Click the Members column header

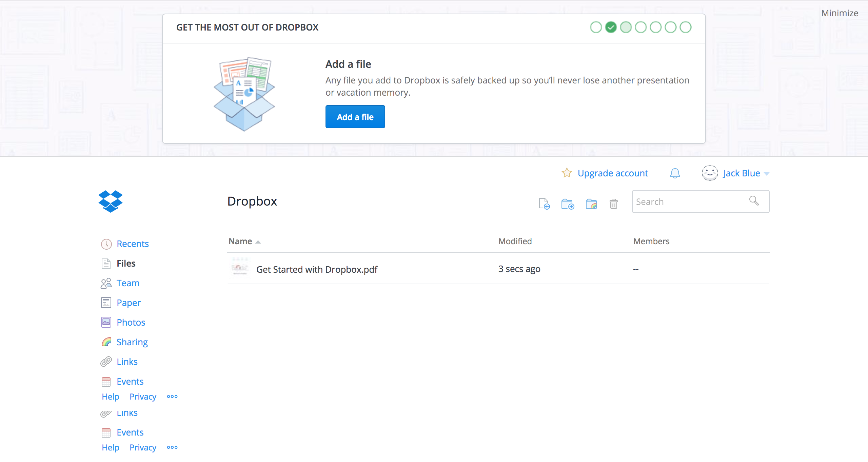pos(651,241)
